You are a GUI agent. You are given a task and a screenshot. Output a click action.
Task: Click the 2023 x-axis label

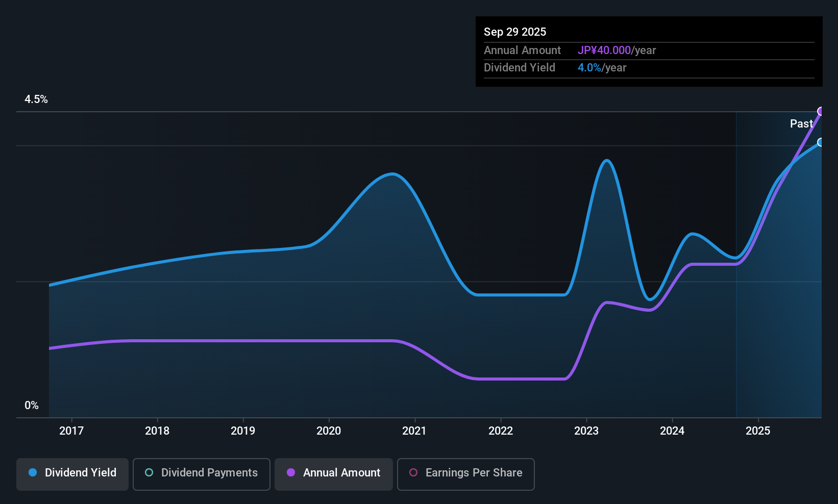(586, 431)
